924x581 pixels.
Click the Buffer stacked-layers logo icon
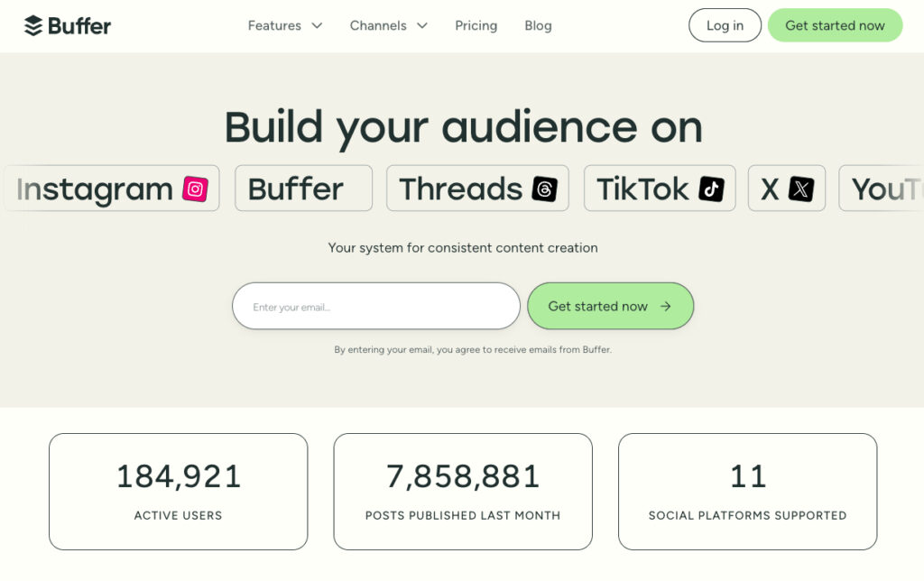[33, 25]
